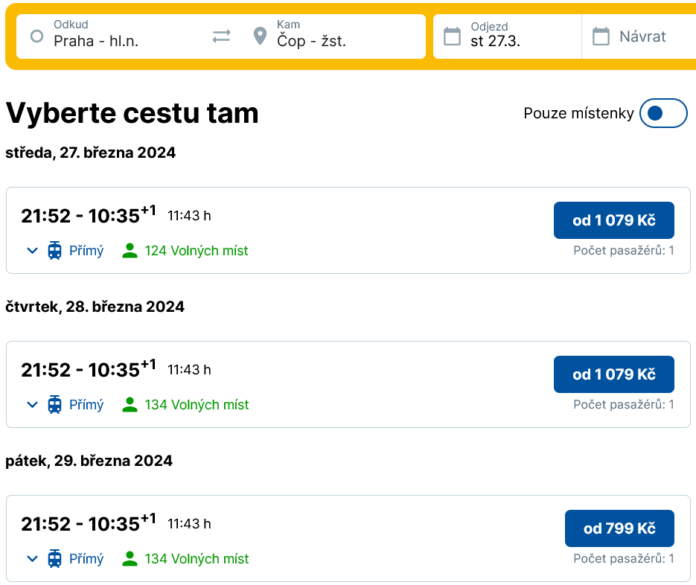Open the Odjezd departure calendar icon

(452, 36)
